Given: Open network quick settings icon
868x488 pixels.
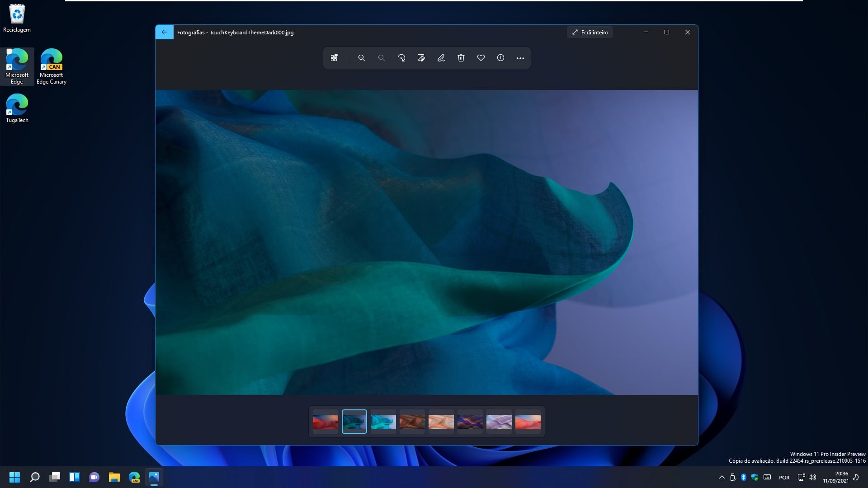Looking at the screenshot, I should pos(801,477).
